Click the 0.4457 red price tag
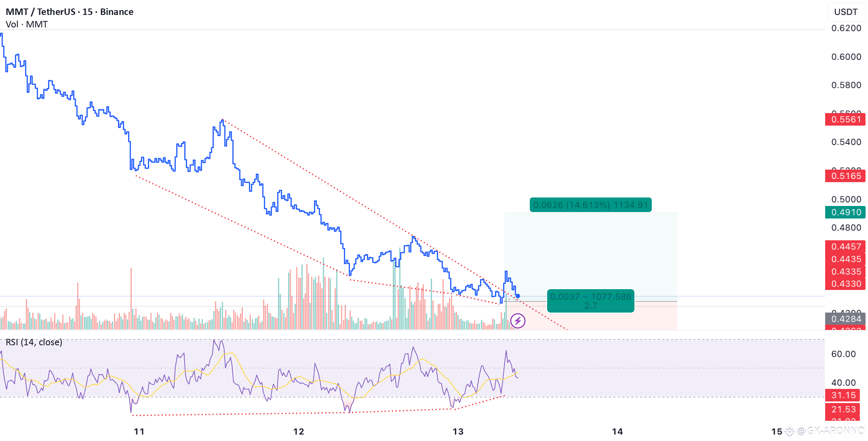The height and width of the screenshot is (441, 868). [846, 247]
